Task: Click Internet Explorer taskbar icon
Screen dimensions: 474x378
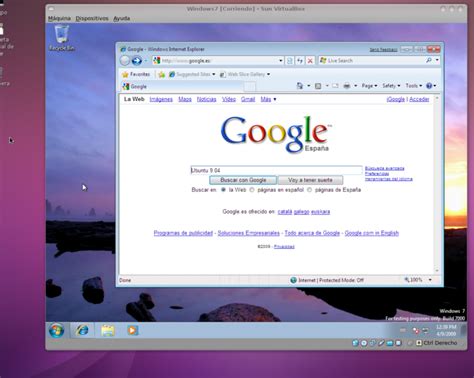Action: point(82,330)
